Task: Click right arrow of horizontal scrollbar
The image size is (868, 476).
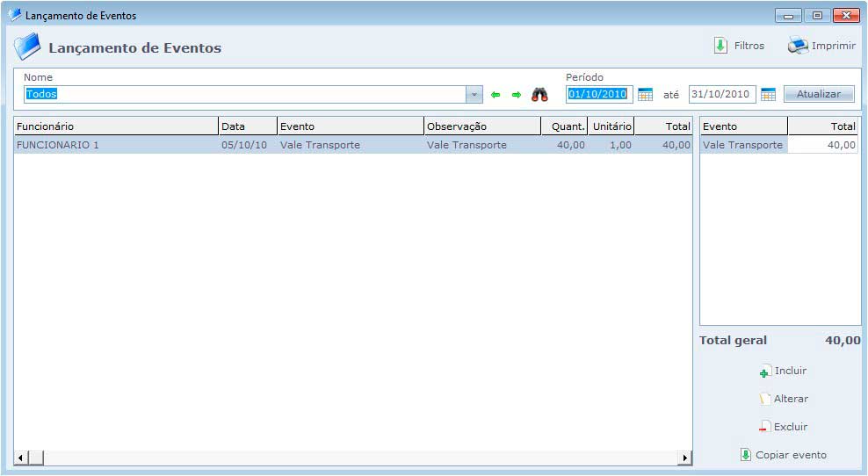Action: tap(684, 458)
